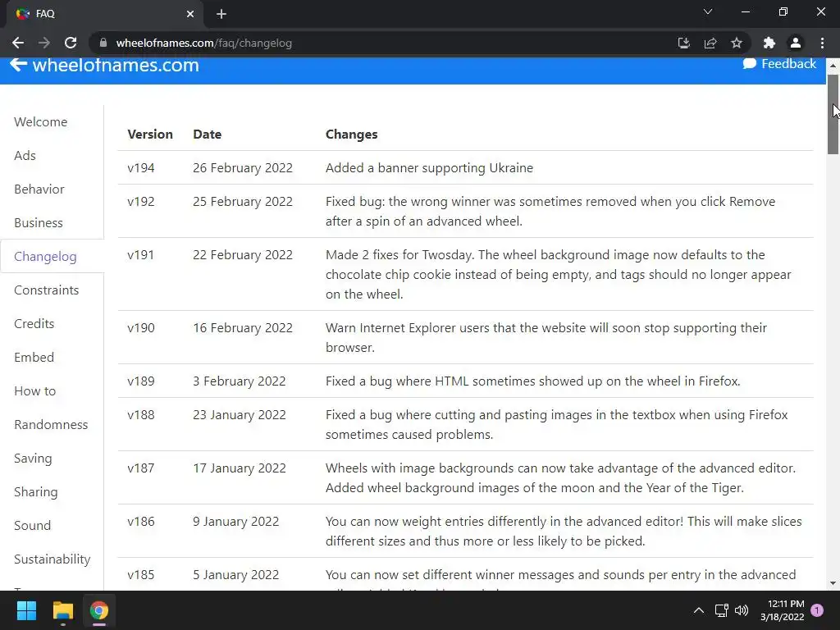
Task: Bookmark this page with star icon
Action: [x=737, y=43]
